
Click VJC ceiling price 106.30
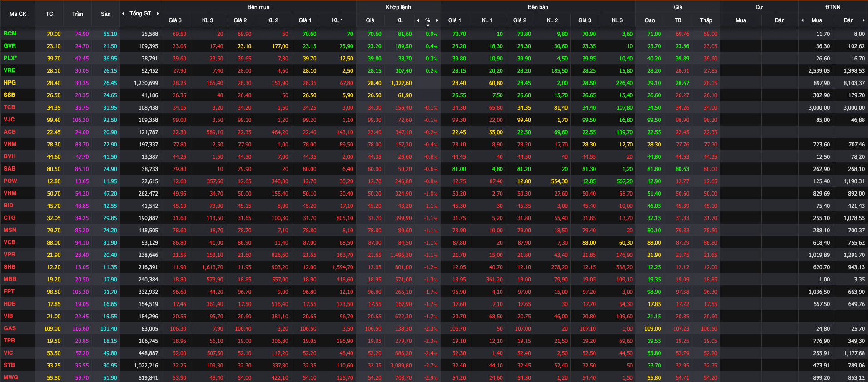coord(80,120)
